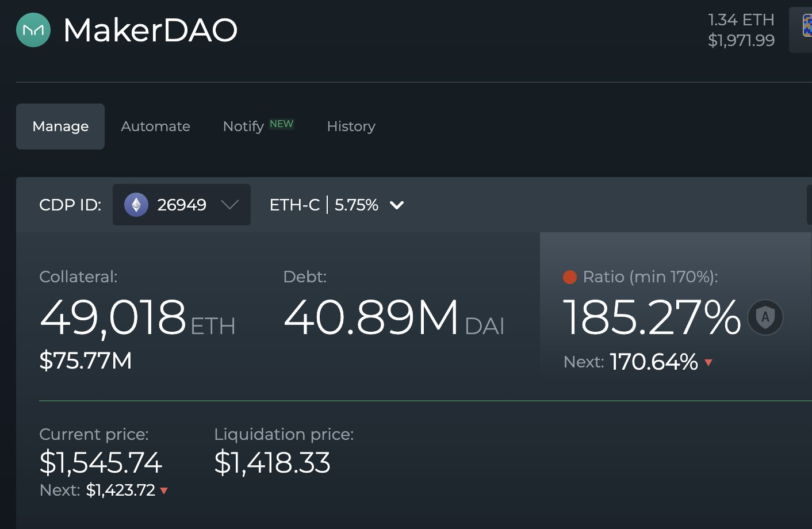Click the MakerDAO title text

click(150, 30)
